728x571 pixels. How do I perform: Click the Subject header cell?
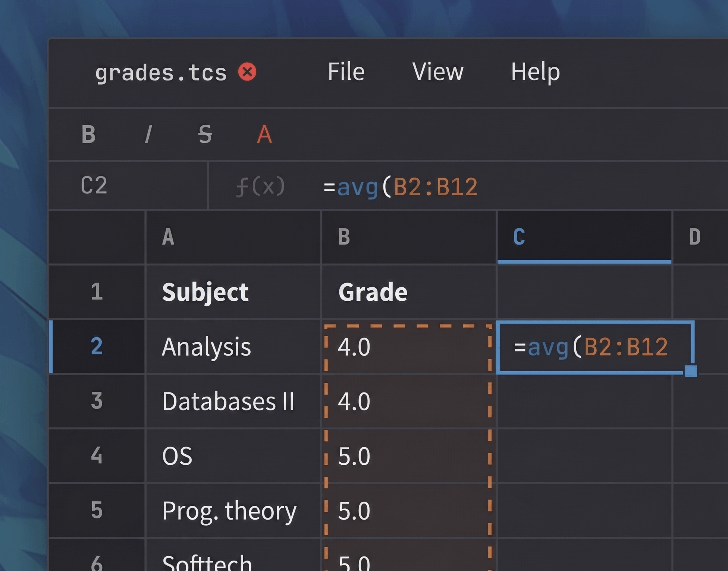pos(233,292)
